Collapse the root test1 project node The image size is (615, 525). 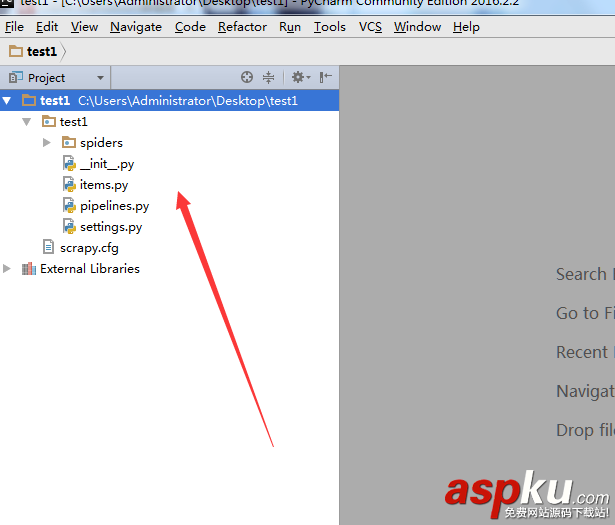click(x=7, y=101)
